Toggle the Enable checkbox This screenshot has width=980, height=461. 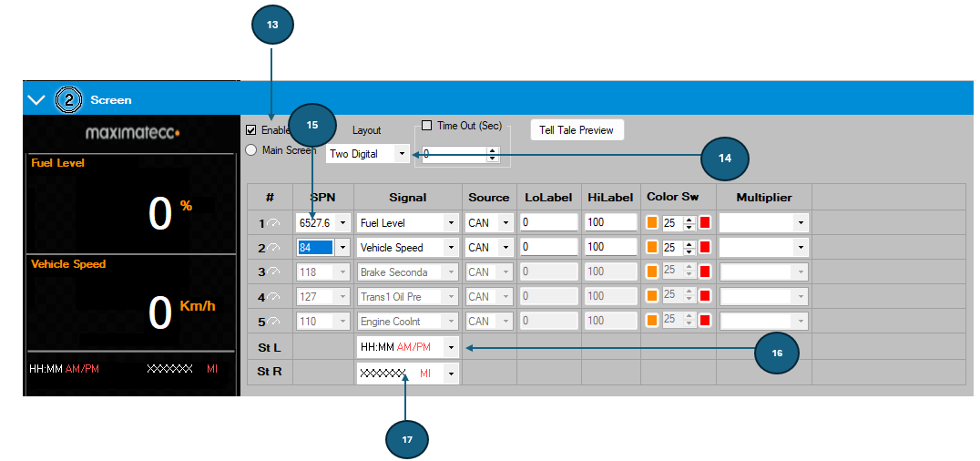[251, 130]
